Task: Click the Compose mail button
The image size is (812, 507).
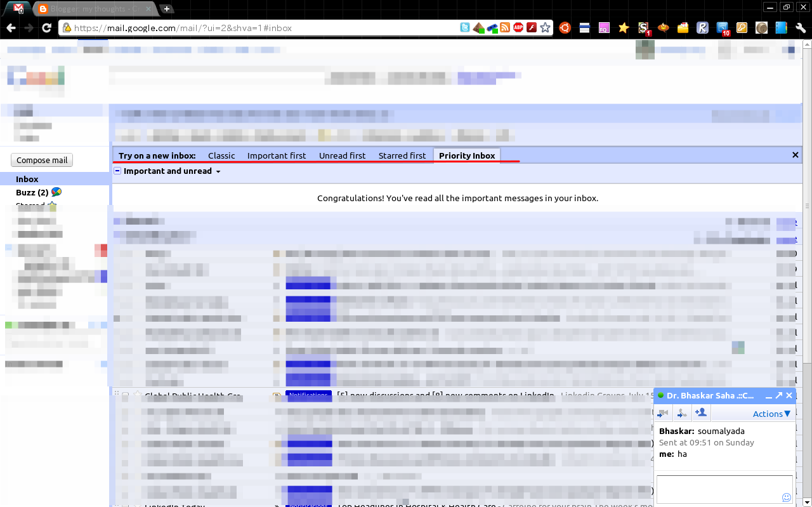Action: (41, 160)
